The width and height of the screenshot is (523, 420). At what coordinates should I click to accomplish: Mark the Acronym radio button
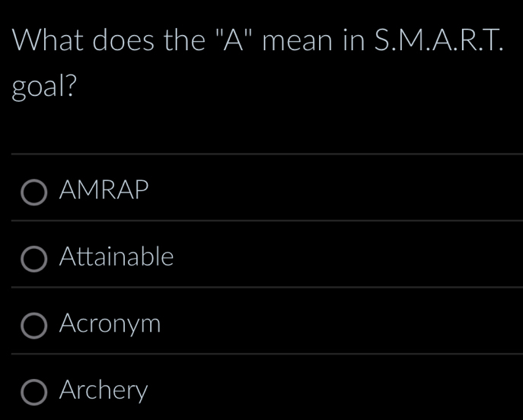[x=33, y=326]
